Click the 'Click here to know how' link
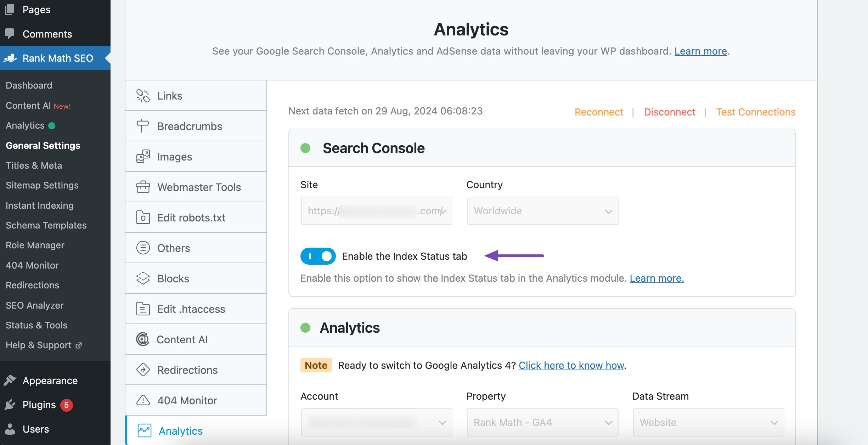This screenshot has height=445, width=868. point(571,365)
